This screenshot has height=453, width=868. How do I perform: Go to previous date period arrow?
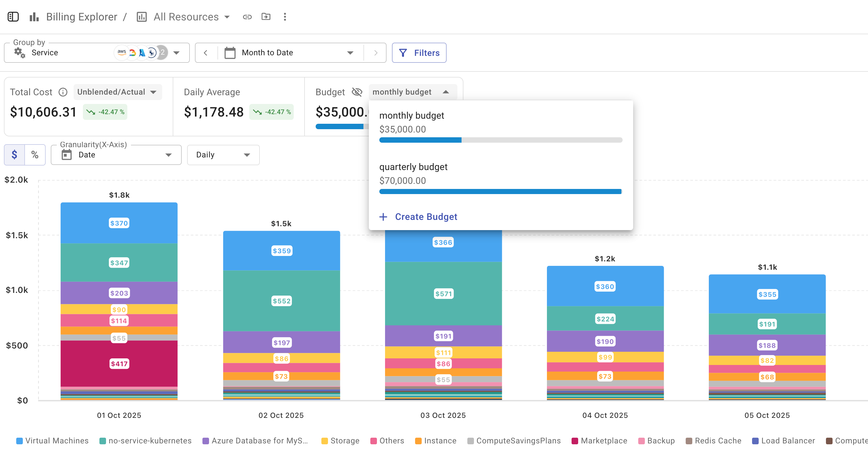205,53
